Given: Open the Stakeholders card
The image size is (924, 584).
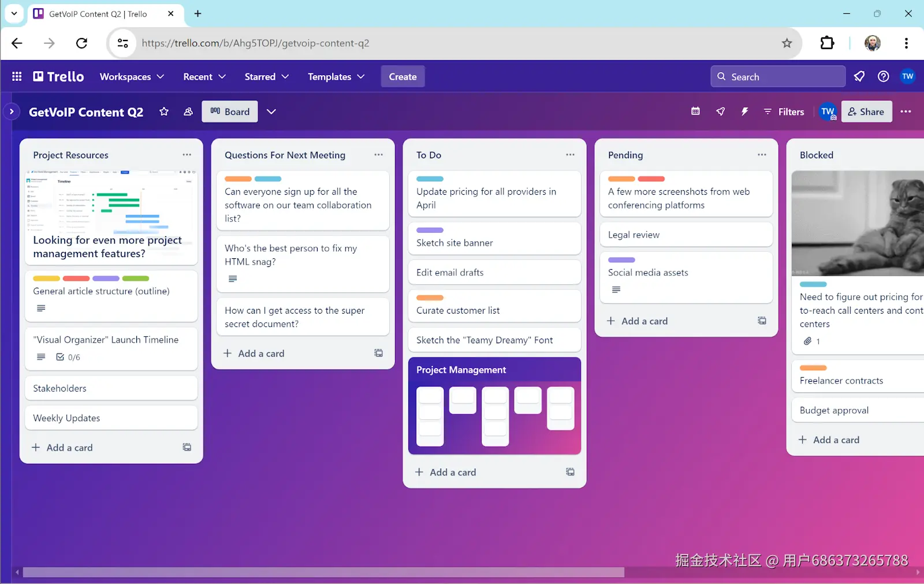Looking at the screenshot, I should coord(111,388).
